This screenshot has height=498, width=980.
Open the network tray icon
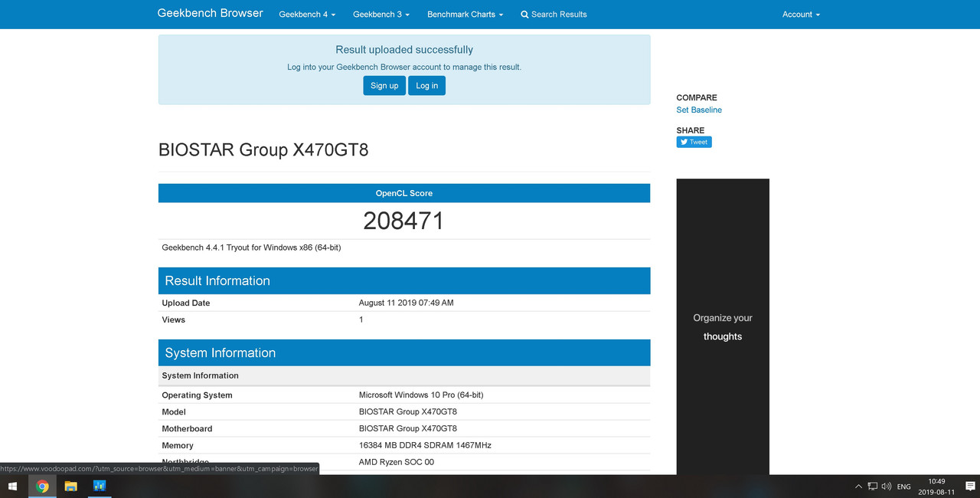pos(872,487)
